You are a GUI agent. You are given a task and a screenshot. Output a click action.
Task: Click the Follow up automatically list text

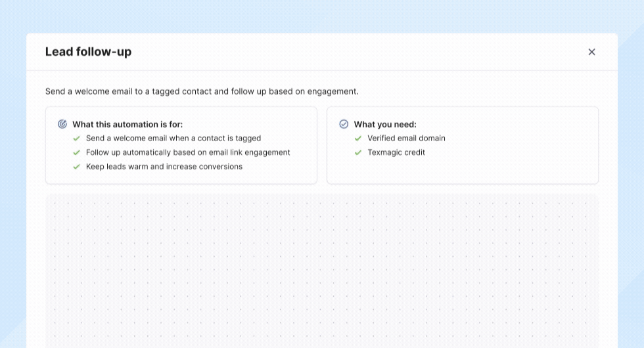coord(188,152)
